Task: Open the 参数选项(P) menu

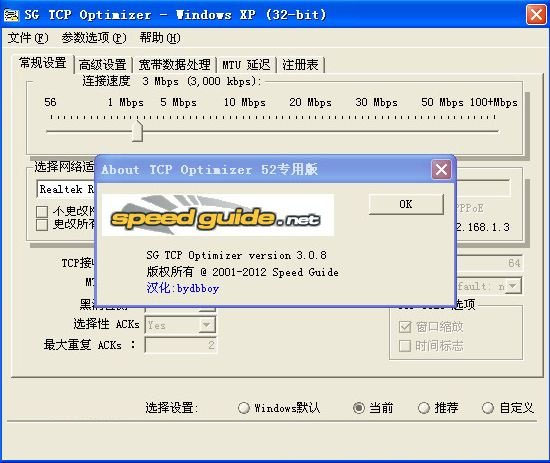Action: pos(94,38)
